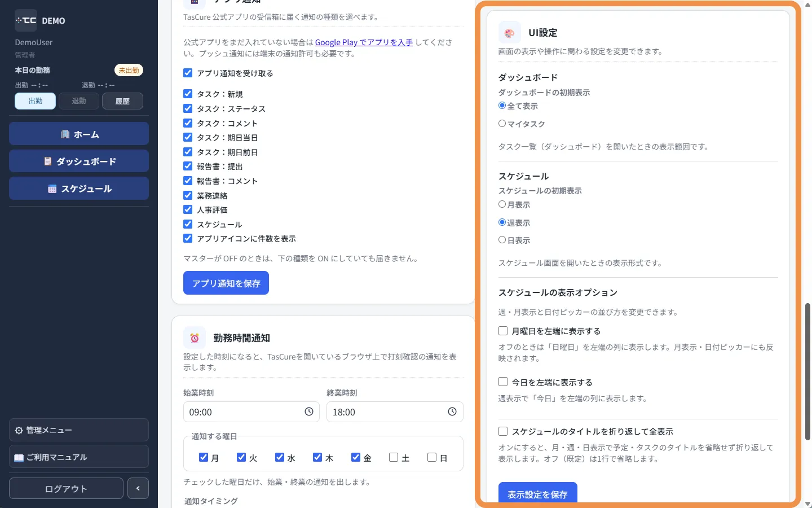Image resolution: width=812 pixels, height=508 pixels.
Task: Open スケジュール from the sidebar
Action: [79, 189]
